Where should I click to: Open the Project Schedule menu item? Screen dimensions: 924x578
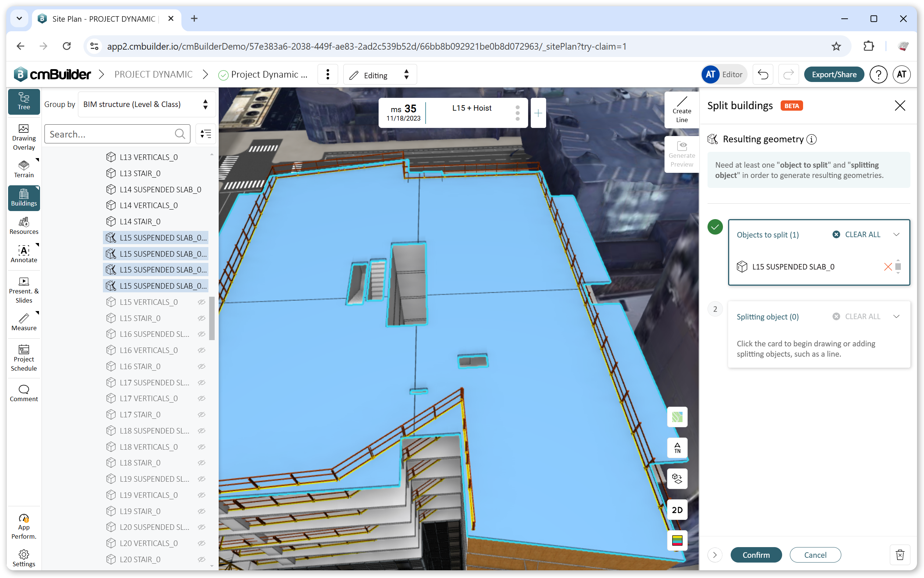tap(24, 358)
